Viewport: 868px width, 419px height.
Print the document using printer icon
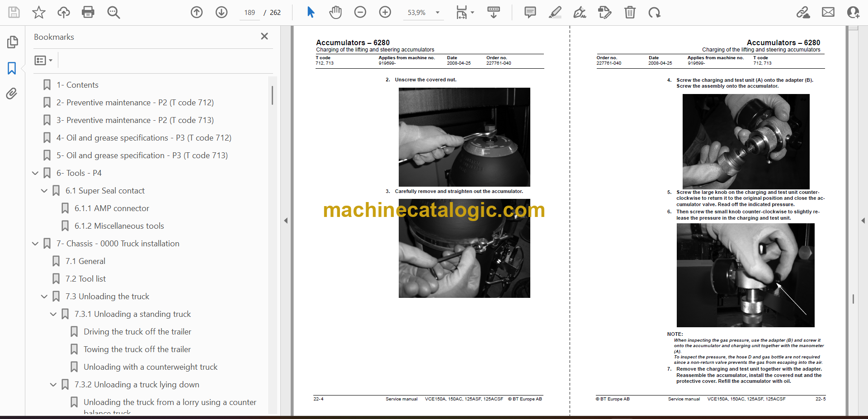(x=88, y=12)
